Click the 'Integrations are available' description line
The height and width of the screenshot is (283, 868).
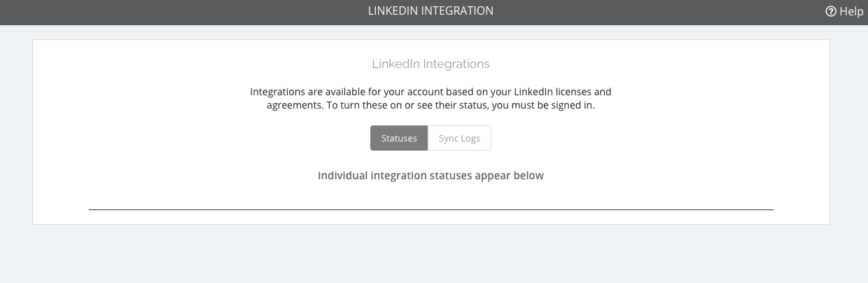(x=430, y=92)
